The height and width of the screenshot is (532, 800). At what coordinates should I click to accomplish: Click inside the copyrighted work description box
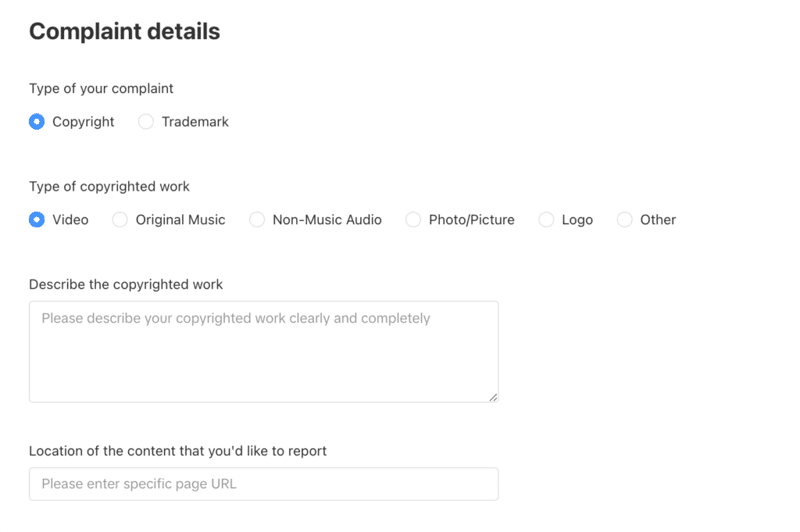click(x=263, y=351)
